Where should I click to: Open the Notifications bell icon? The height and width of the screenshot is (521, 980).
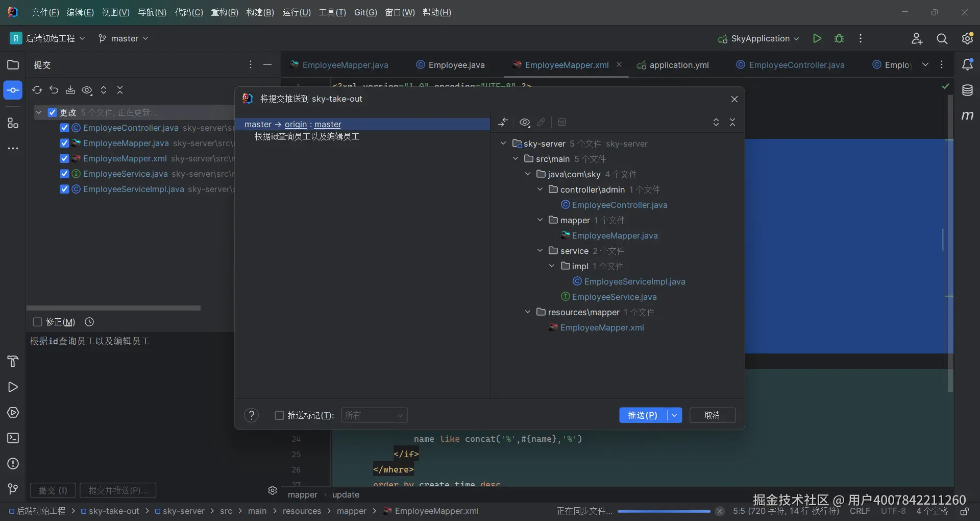[x=967, y=65]
